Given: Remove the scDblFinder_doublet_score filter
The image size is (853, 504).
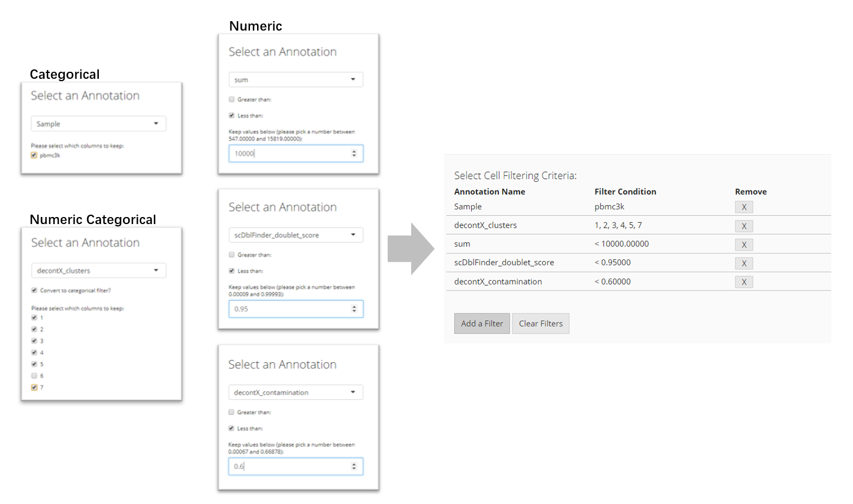Looking at the screenshot, I should 744,263.
